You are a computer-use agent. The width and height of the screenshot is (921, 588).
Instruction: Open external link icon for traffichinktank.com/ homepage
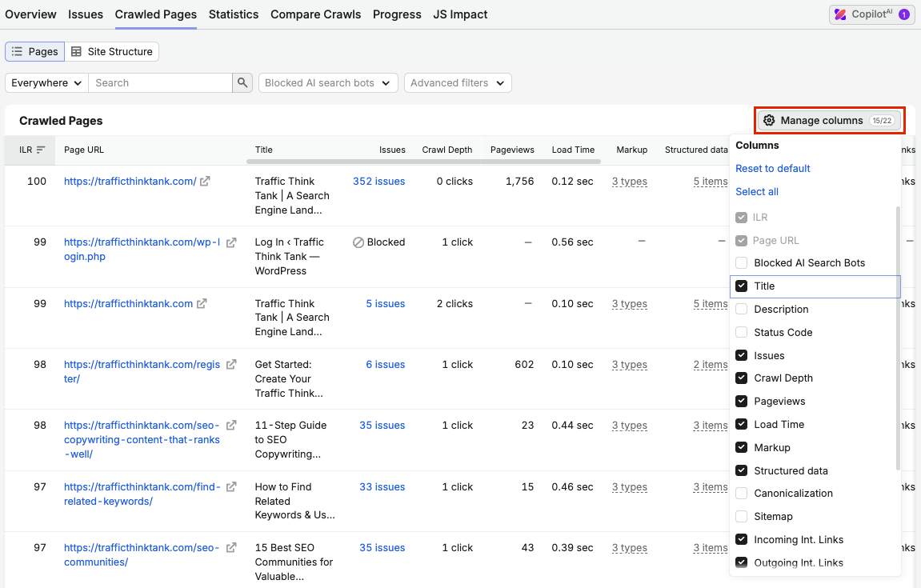(x=205, y=182)
